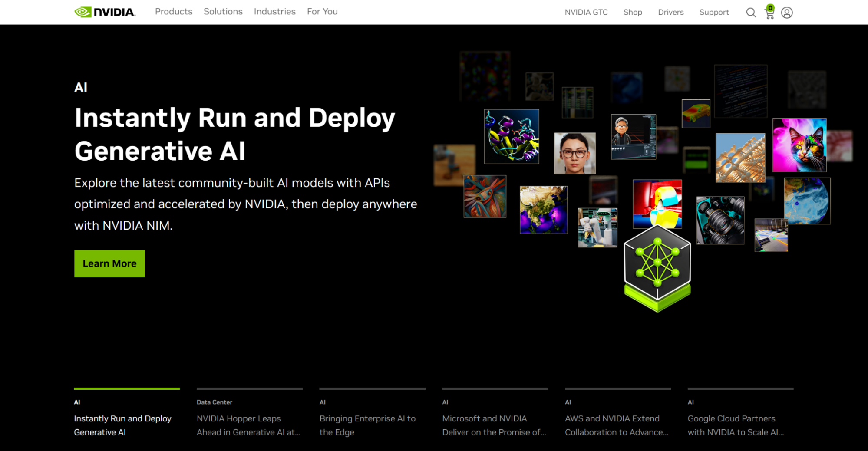Select Microsoft and NVIDIA Deliver slide

pyautogui.click(x=495, y=413)
